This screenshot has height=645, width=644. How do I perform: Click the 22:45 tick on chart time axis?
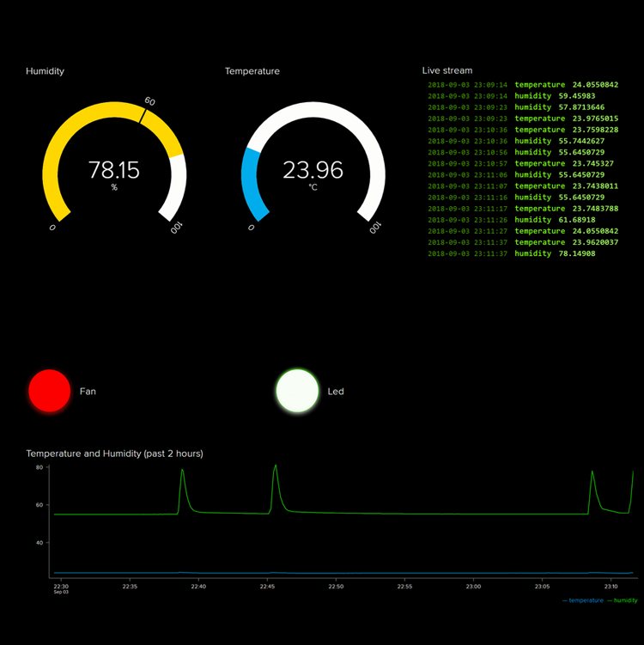267,587
